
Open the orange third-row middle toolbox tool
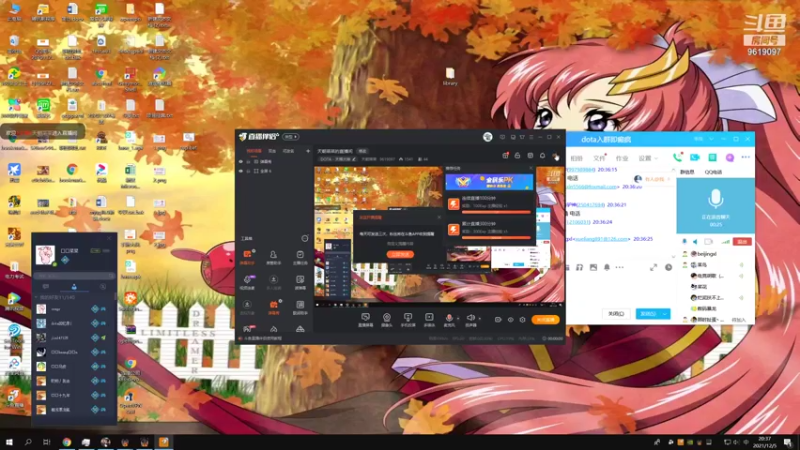click(273, 307)
